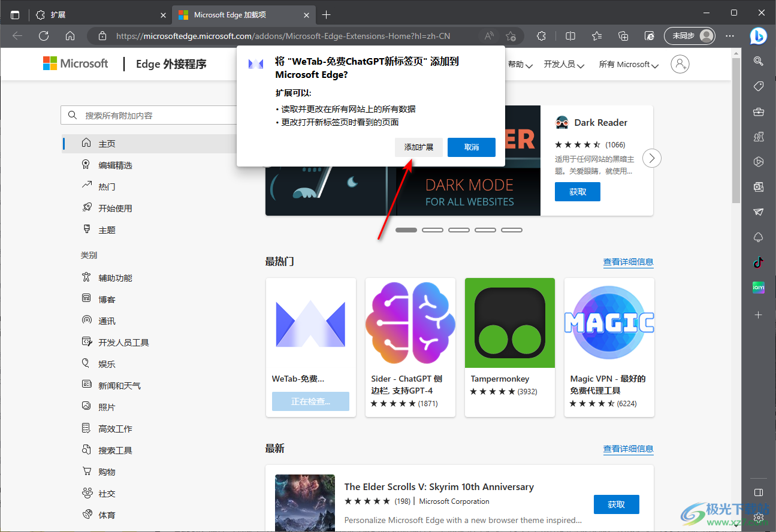The image size is (776, 532).
Task: Select the second carousel indicator
Action: [x=433, y=230]
